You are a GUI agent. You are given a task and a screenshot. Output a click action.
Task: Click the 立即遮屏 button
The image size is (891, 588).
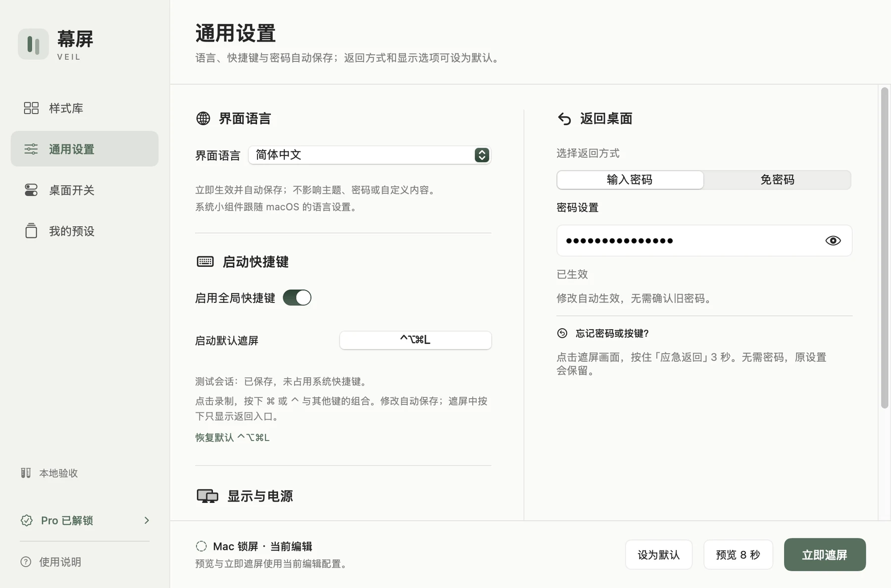[x=825, y=554]
